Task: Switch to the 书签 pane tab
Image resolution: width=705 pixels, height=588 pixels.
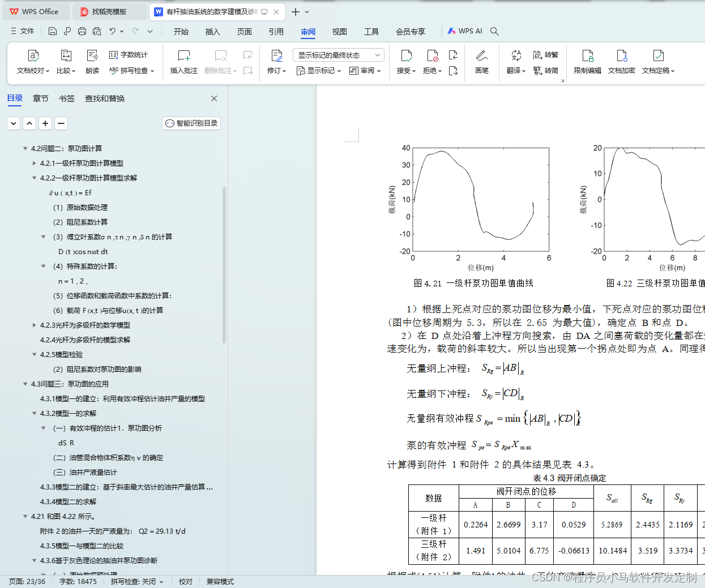Action: [67, 98]
